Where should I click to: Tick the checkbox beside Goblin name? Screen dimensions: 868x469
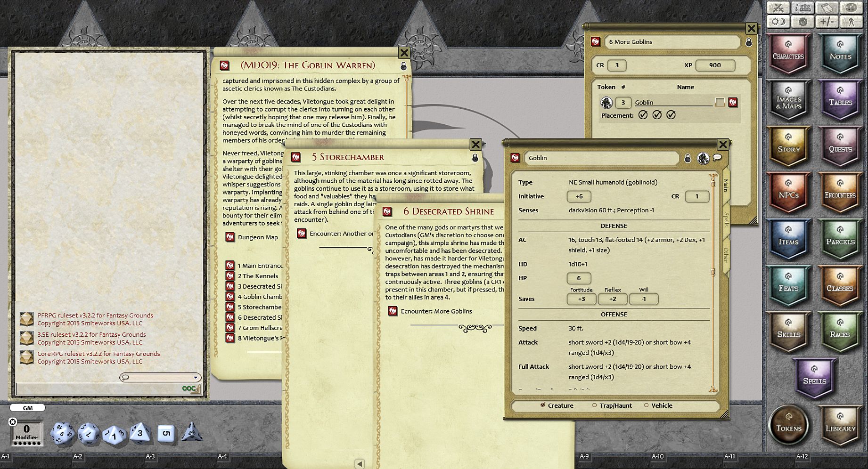pyautogui.click(x=720, y=102)
